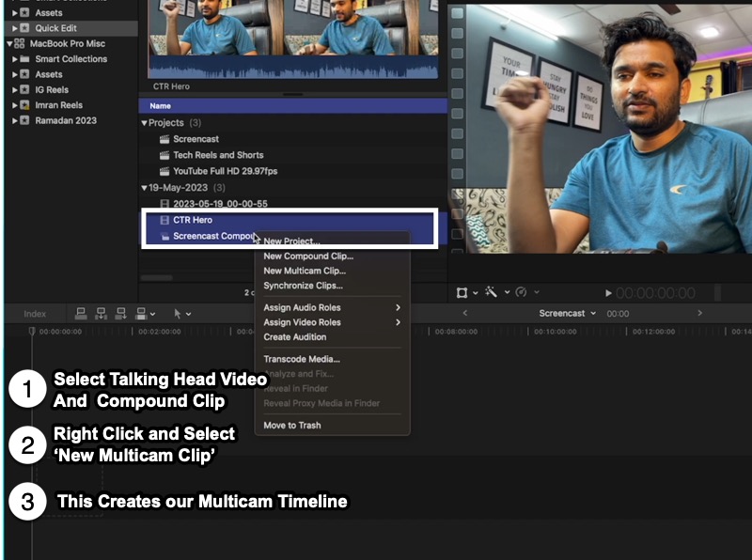Click the film icon of clip 2023-05-19_00-00-55
This screenshot has width=752, height=560.
tap(164, 204)
